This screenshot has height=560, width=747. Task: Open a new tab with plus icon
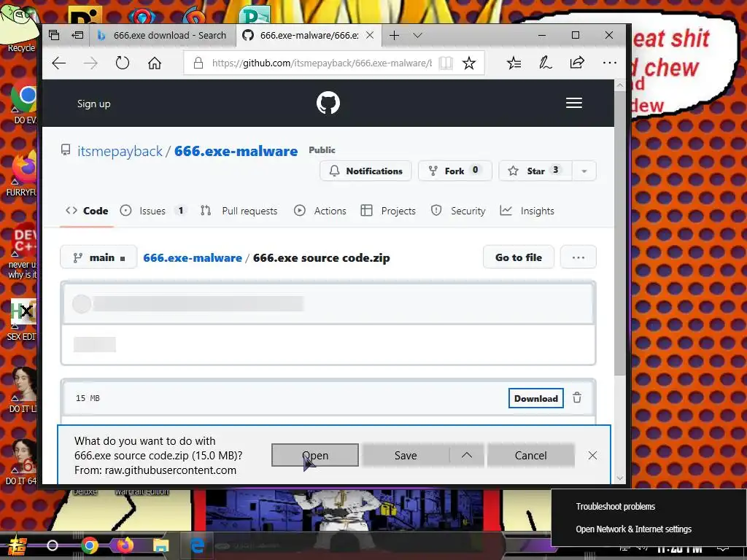click(394, 35)
